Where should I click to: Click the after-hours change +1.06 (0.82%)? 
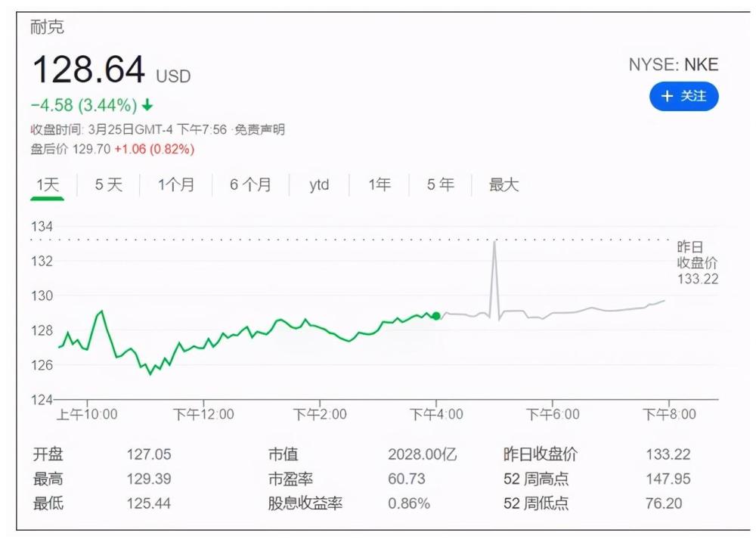[154, 149]
